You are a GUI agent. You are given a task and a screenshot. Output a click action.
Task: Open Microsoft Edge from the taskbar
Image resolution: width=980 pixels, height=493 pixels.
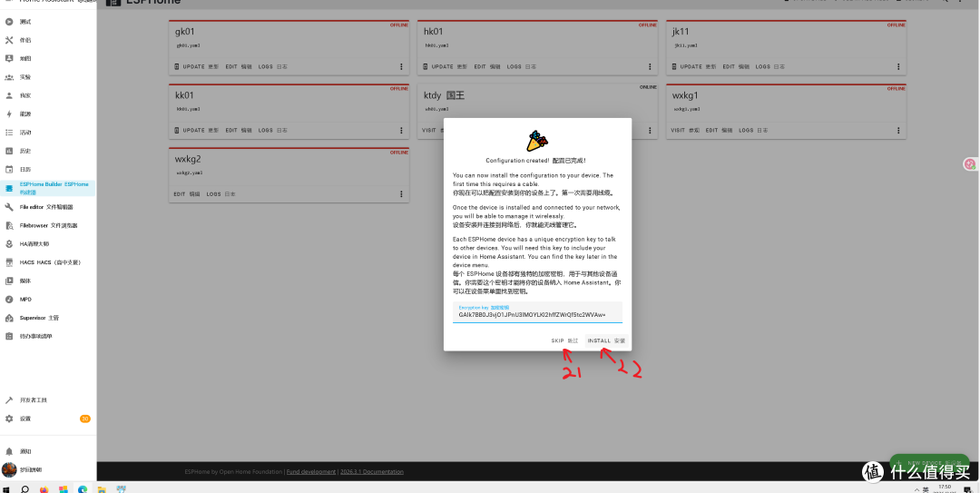tap(82, 489)
